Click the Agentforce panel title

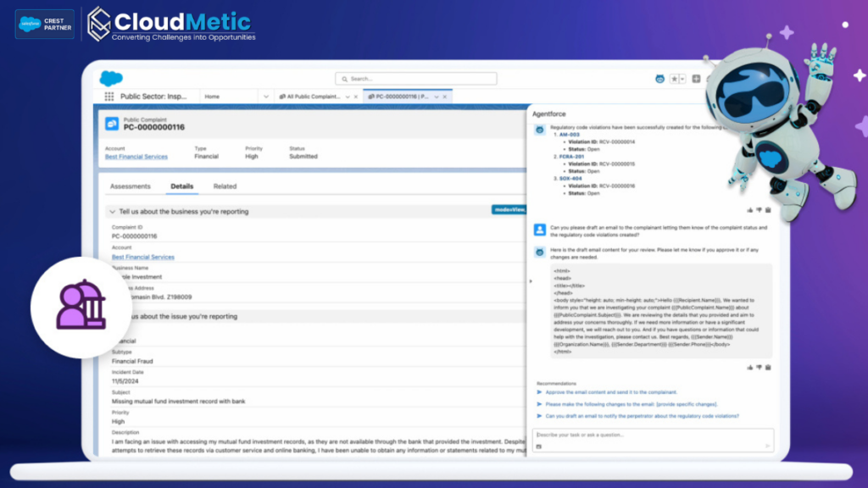548,114
